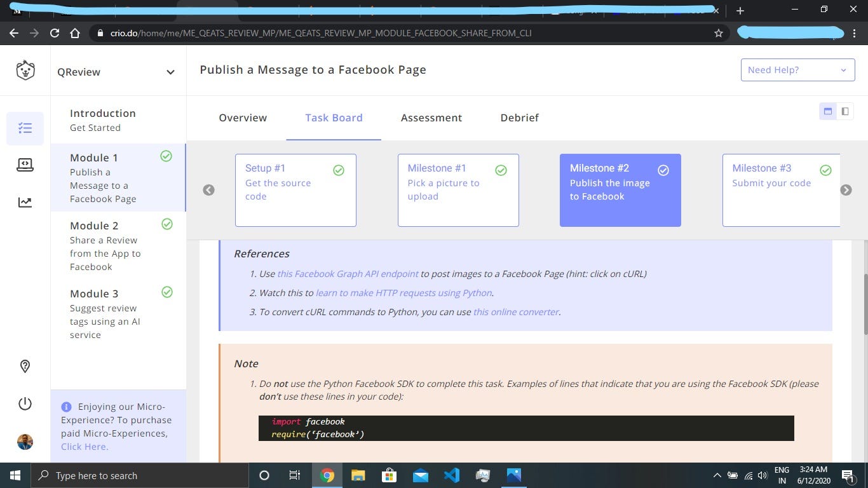The height and width of the screenshot is (488, 868).
Task: Select Milestone #2 Publish the image card
Action: coord(620,190)
